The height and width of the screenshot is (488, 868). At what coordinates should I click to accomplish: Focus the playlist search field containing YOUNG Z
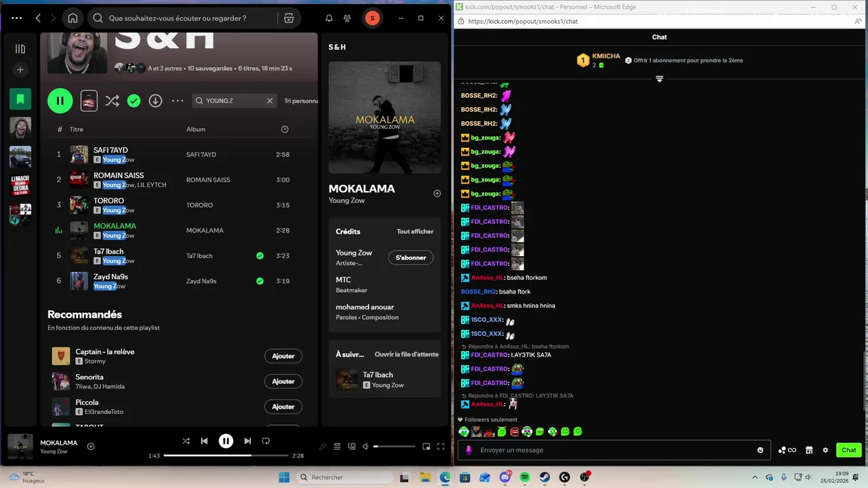[235, 101]
